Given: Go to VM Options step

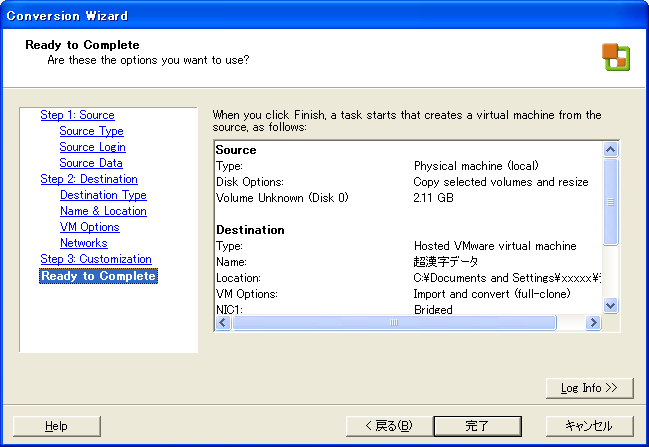Looking at the screenshot, I should 90,227.
